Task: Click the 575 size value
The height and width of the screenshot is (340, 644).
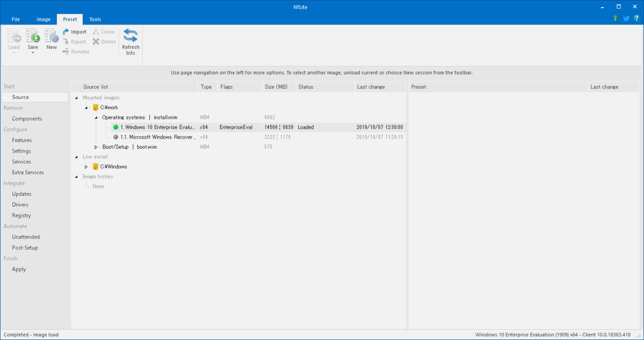Action: tap(268, 147)
